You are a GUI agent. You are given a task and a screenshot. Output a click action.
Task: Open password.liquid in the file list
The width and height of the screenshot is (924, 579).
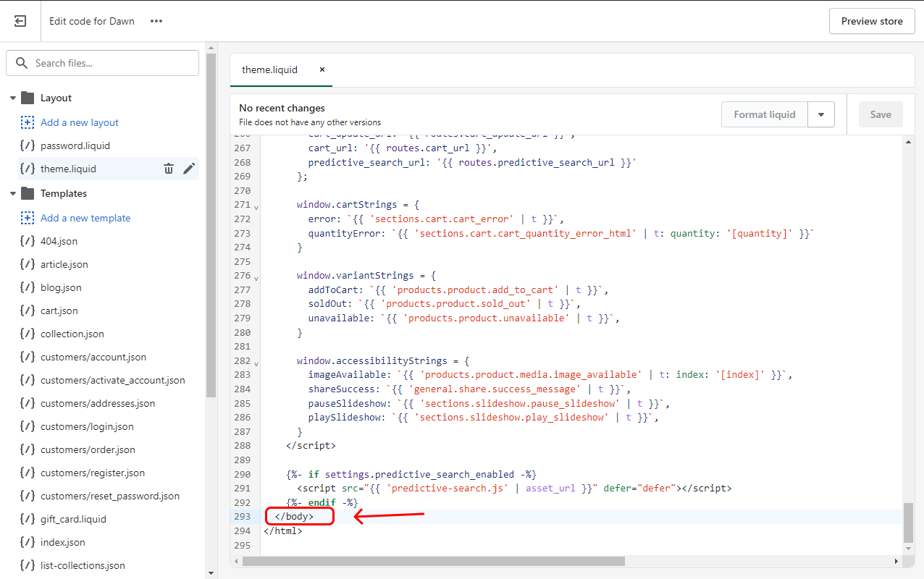point(75,145)
